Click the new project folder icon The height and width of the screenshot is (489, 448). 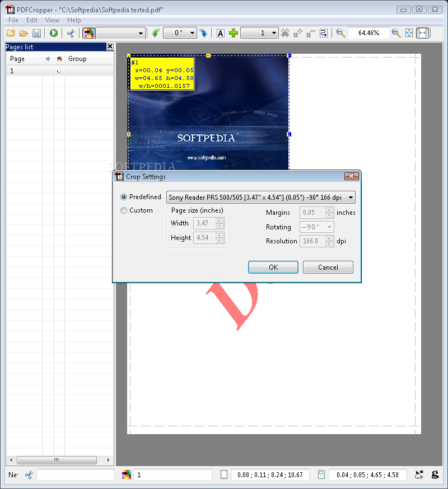(11, 33)
